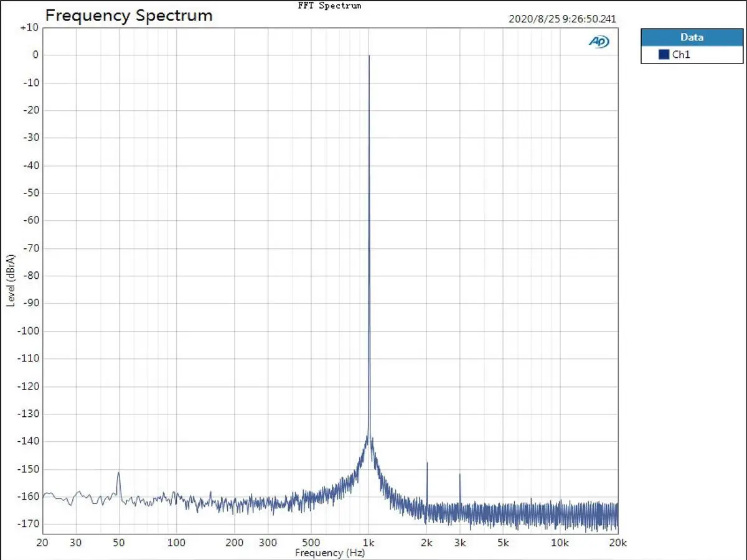The height and width of the screenshot is (560, 747).
Task: Click the -140 Y-axis tick label
Action: click(x=27, y=441)
